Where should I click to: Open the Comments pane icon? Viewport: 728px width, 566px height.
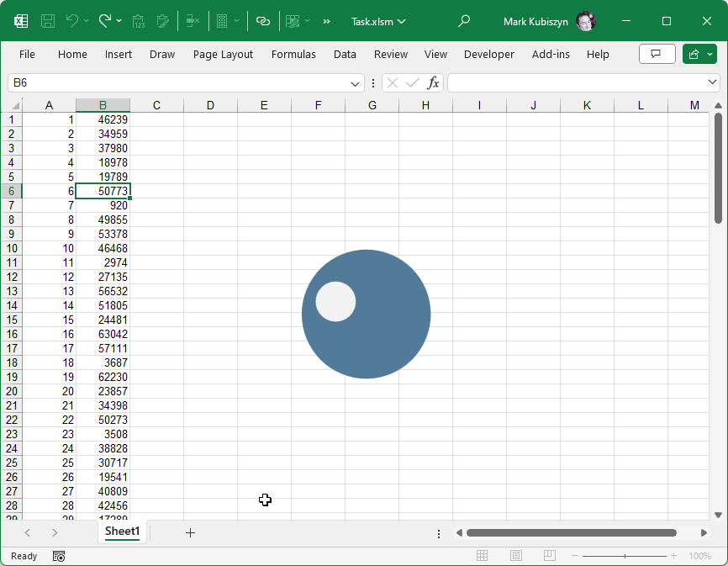point(657,54)
